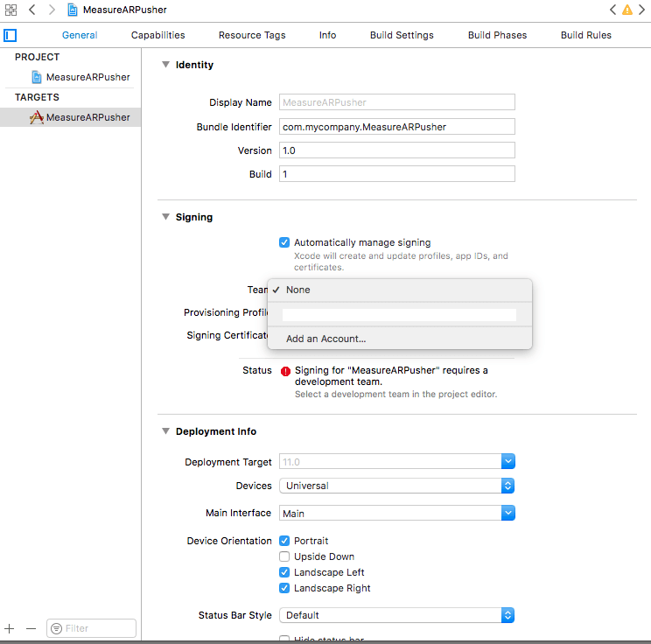651x644 pixels.
Task: Click the Bundle Identifier text field
Action: click(396, 127)
